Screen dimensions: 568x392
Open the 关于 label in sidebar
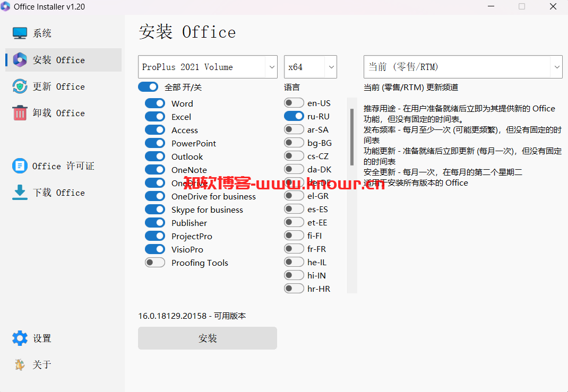[42, 364]
